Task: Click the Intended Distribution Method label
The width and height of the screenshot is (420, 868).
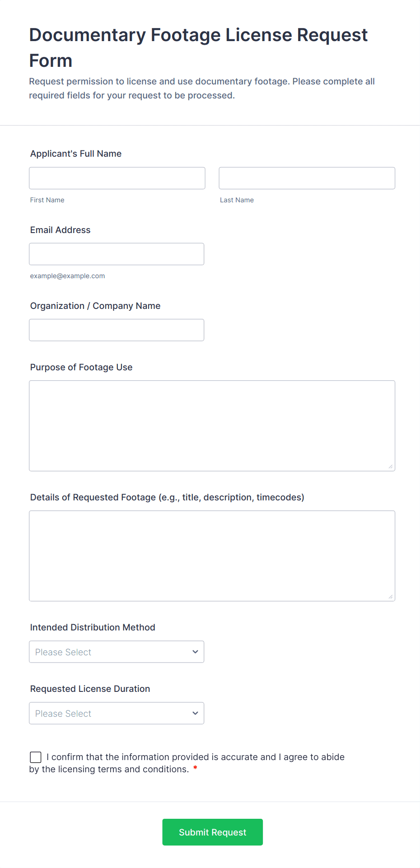Action: click(x=93, y=627)
